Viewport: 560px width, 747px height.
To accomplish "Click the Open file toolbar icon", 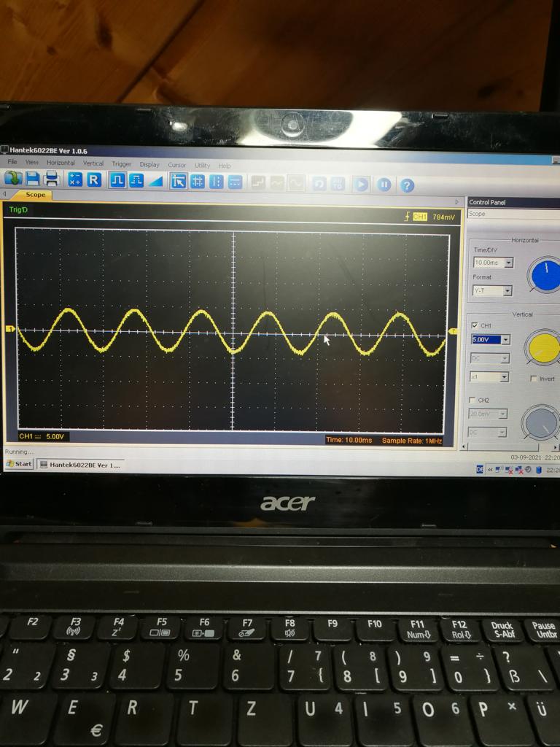I will tap(13, 179).
